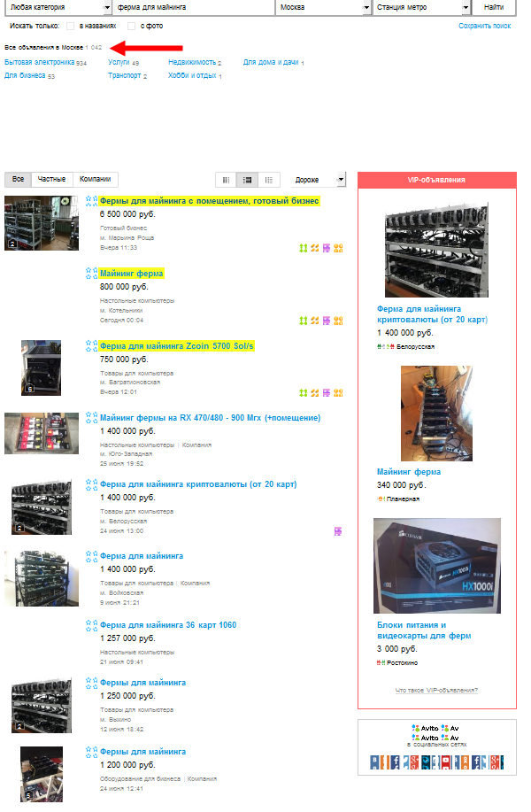Click the VIP mining rack photo at Белорусская

(x=437, y=250)
